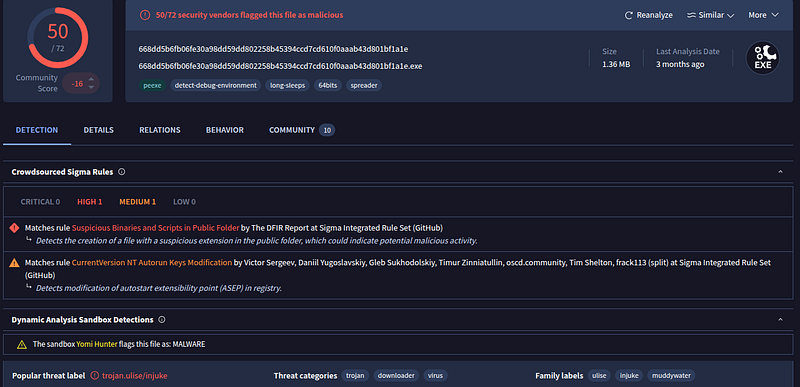The height and width of the screenshot is (387, 800).
Task: Open Suspicious Binaries and Scripts in Public Folder rule
Action: pos(156,227)
